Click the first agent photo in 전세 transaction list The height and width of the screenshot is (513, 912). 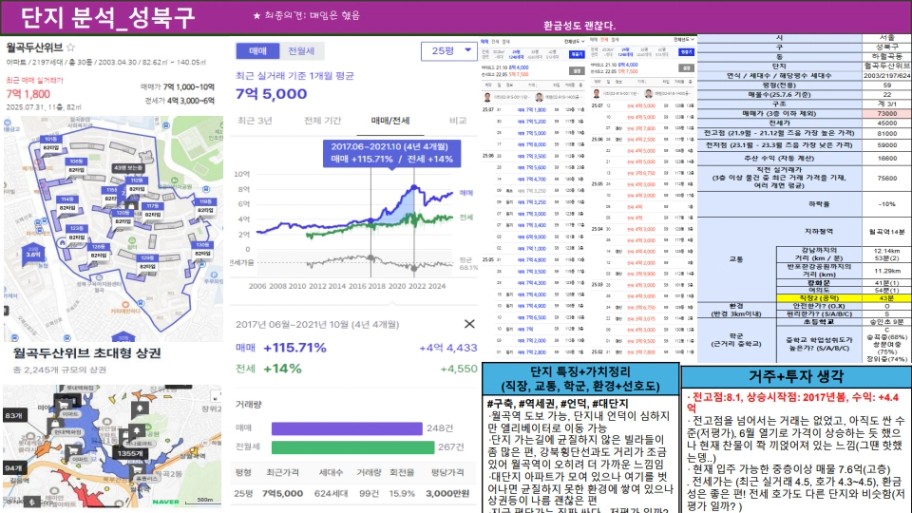click(x=596, y=94)
